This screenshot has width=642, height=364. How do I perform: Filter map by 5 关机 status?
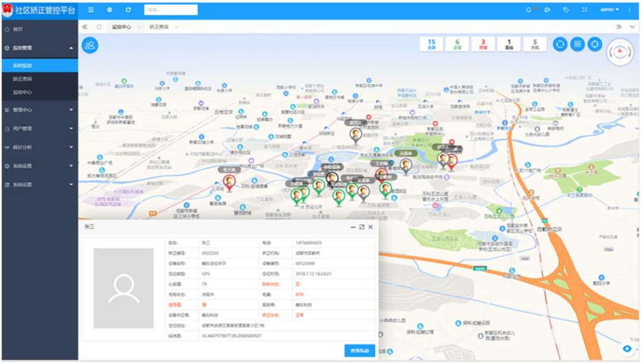point(535,44)
